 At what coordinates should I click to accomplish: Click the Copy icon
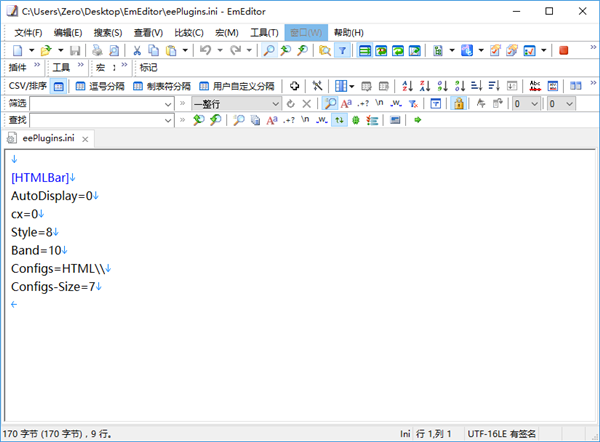153,51
